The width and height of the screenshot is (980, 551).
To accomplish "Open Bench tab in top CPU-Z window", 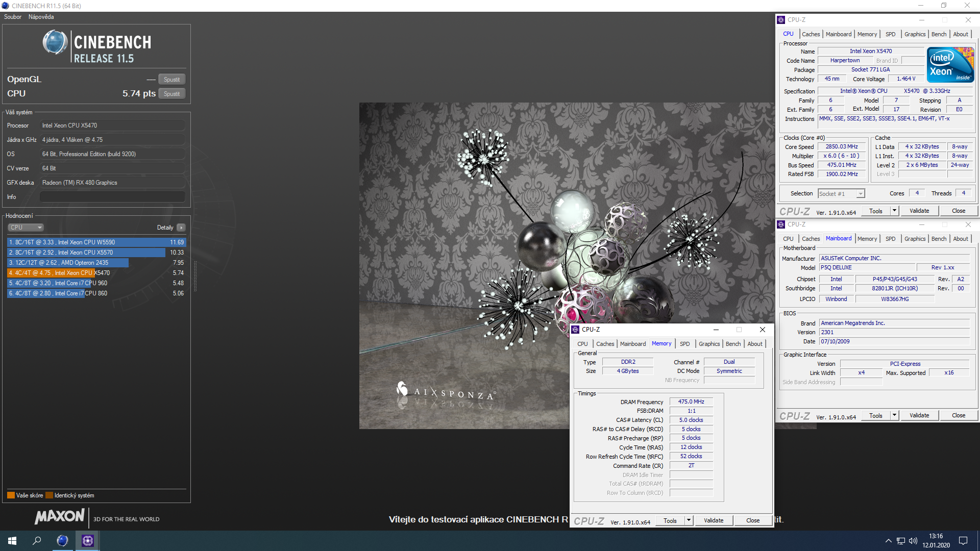I will [x=939, y=34].
